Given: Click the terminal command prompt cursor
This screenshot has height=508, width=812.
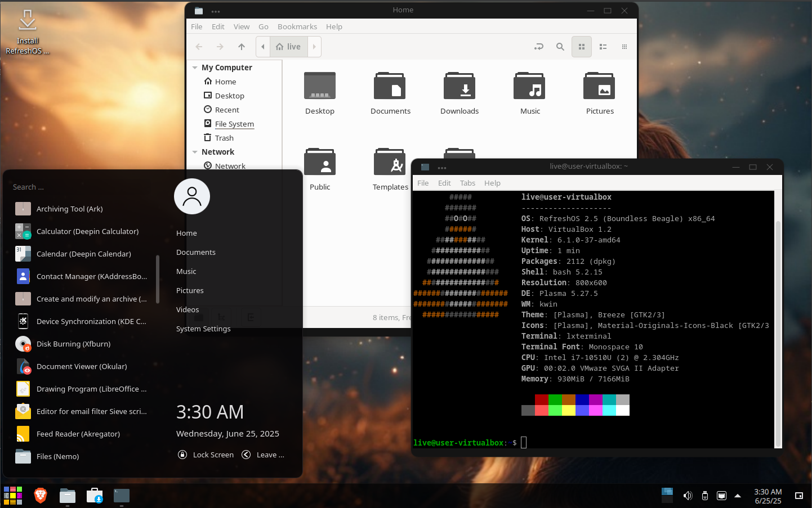Looking at the screenshot, I should pos(524,442).
